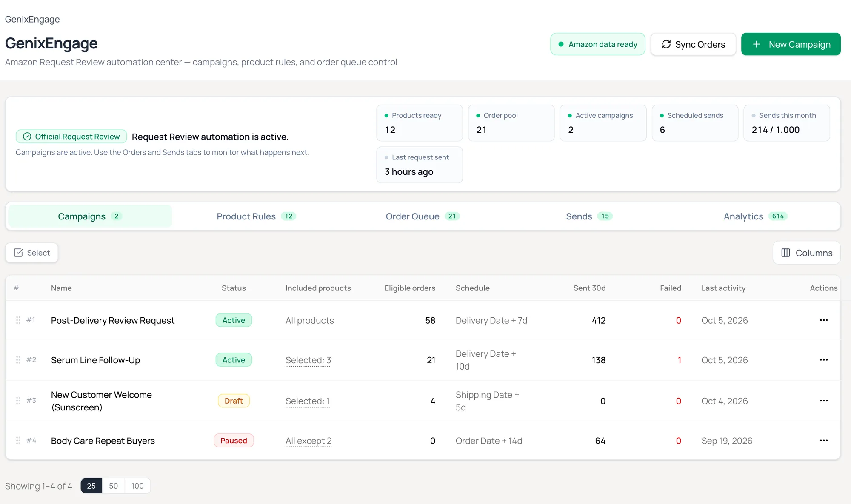The height and width of the screenshot is (504, 851).
Task: Open actions menu for Post-Delivery Review Request
Action: click(x=823, y=320)
